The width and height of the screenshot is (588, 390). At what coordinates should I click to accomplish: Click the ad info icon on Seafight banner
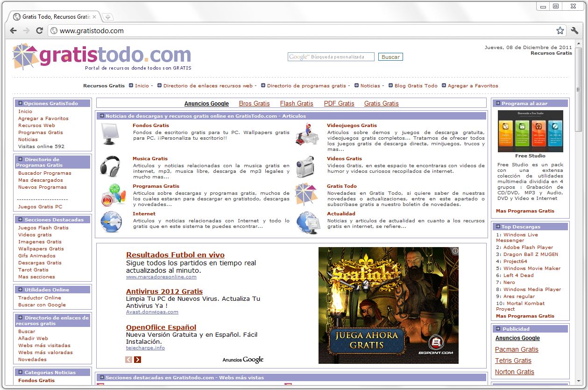click(455, 251)
